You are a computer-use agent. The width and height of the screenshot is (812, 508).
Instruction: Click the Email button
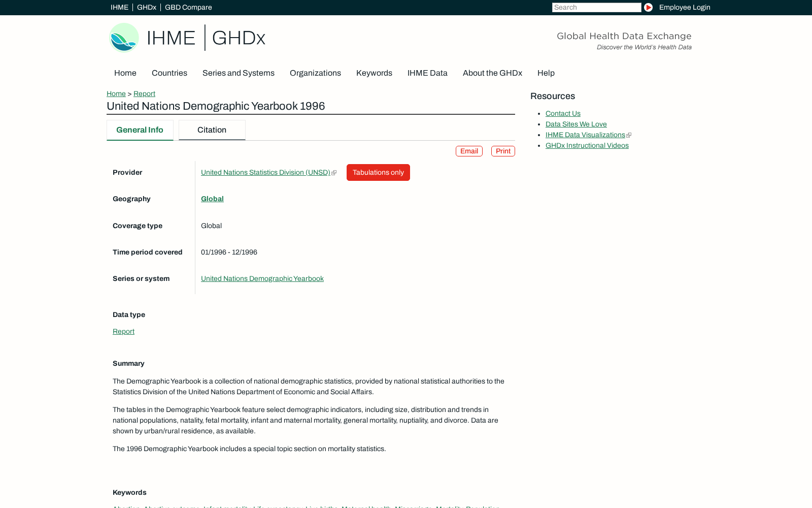click(x=469, y=151)
